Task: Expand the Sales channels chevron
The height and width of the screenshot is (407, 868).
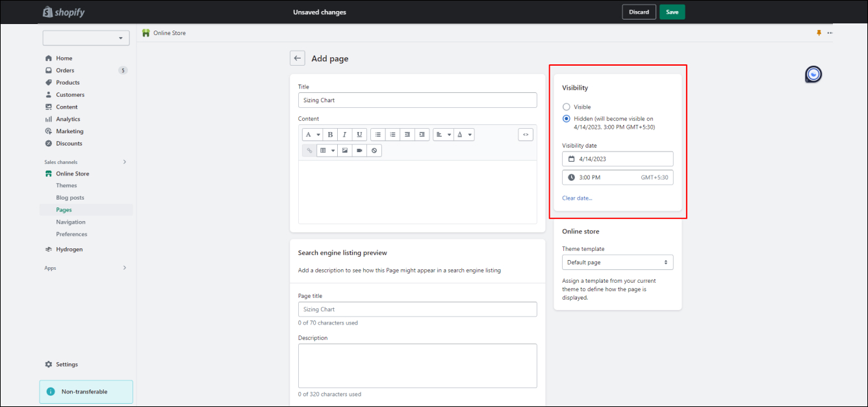Action: (x=125, y=162)
